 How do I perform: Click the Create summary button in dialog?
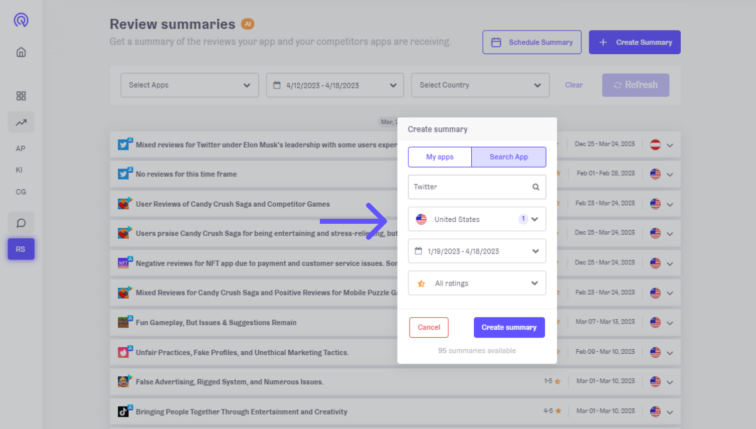pos(509,328)
